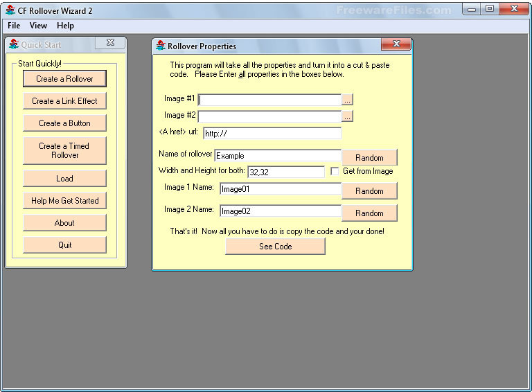Click the Width and Height field
Viewport: 532px width, 392px height.
[286, 172]
